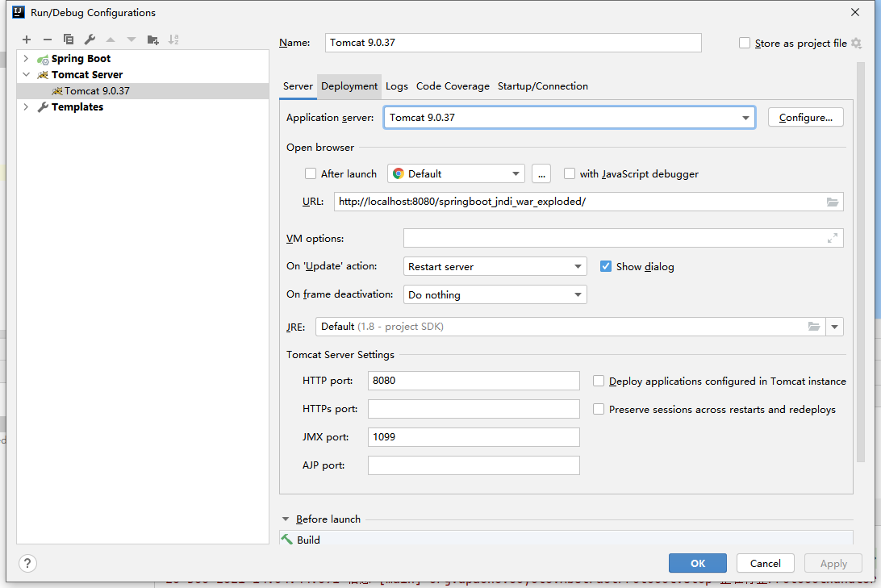Viewport: 881px width, 588px height.
Task: Click the HTTPs port field
Action: point(474,408)
